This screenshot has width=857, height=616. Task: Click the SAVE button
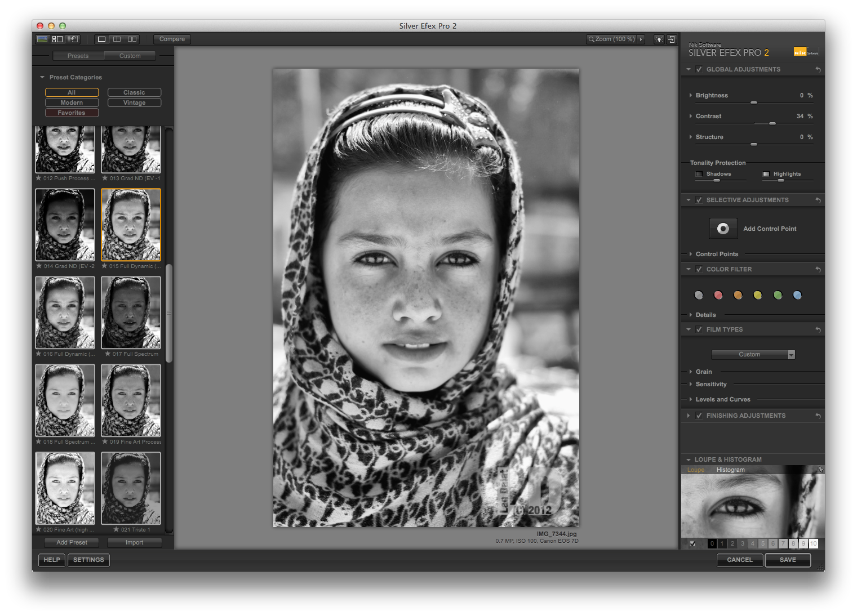point(788,560)
